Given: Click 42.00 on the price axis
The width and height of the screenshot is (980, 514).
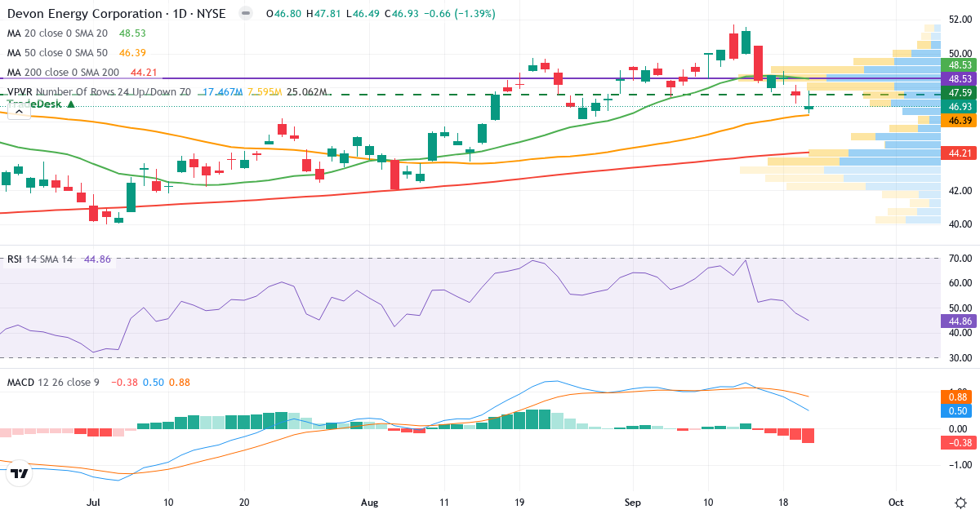Looking at the screenshot, I should pos(960,190).
